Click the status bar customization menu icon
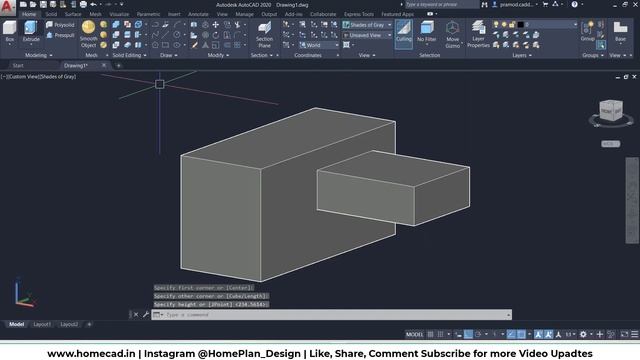This screenshot has width=640, height=360. (x=634, y=334)
